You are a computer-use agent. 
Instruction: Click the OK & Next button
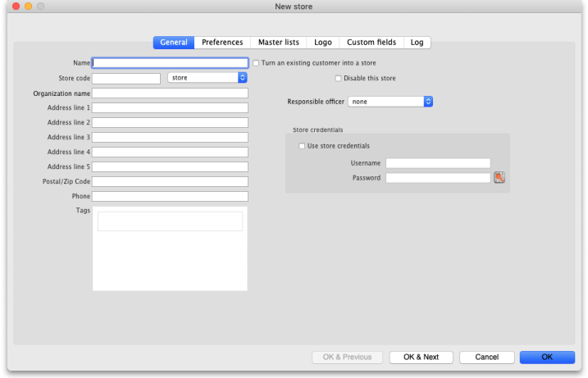pos(420,358)
